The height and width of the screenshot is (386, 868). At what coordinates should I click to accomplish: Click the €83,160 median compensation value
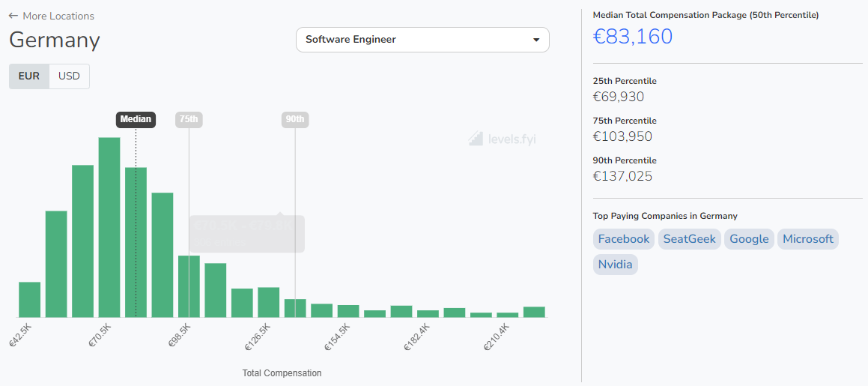[x=633, y=36]
